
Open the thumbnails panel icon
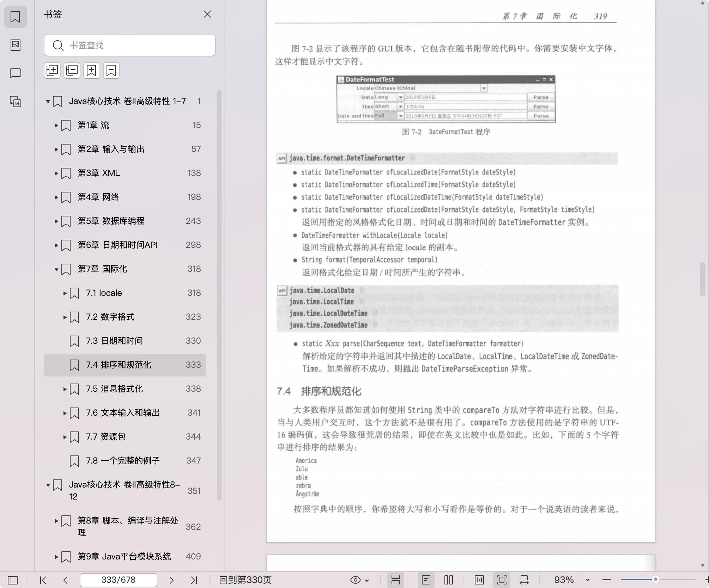[15, 45]
